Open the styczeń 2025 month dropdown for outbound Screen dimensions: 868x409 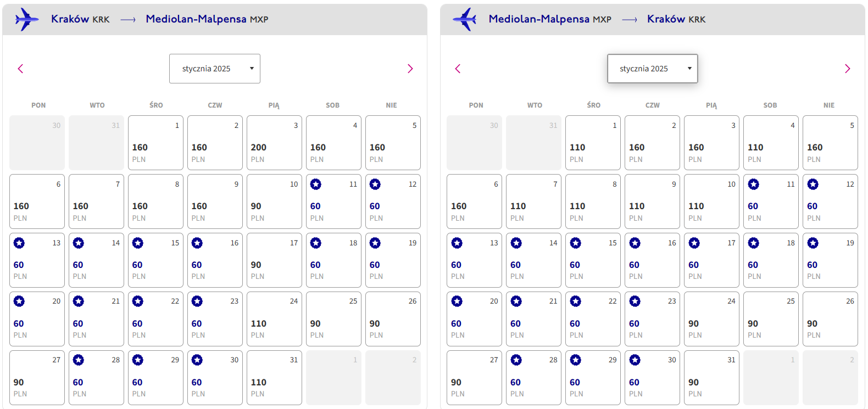coord(215,69)
